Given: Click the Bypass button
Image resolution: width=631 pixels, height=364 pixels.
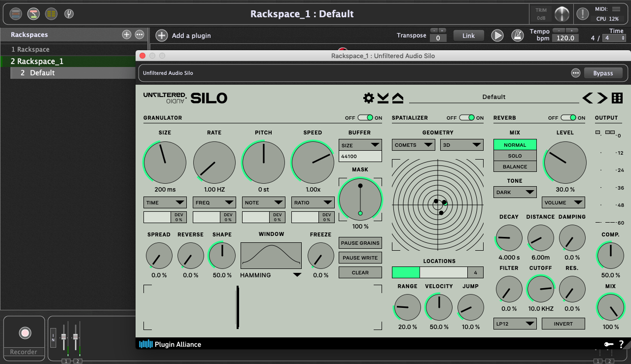Looking at the screenshot, I should pos(603,73).
